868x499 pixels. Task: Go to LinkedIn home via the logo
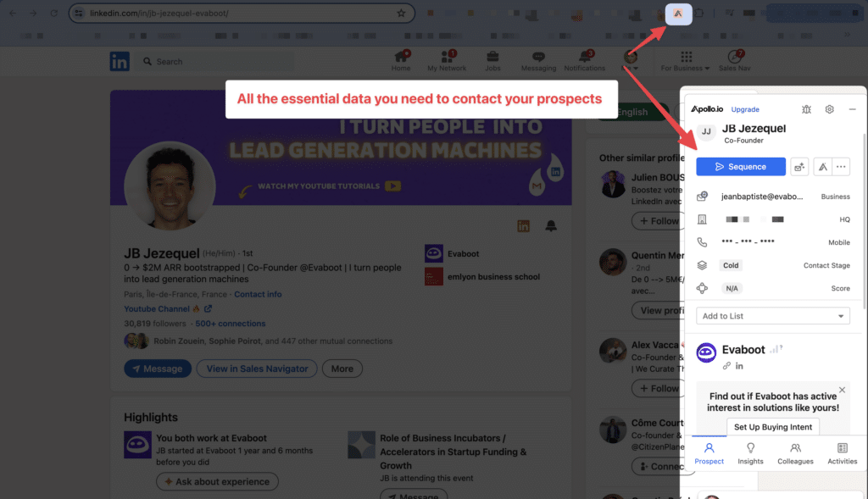click(x=120, y=61)
